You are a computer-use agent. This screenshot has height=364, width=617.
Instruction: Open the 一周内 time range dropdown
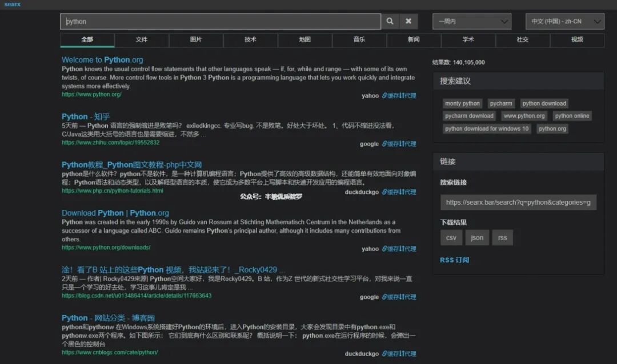click(472, 21)
